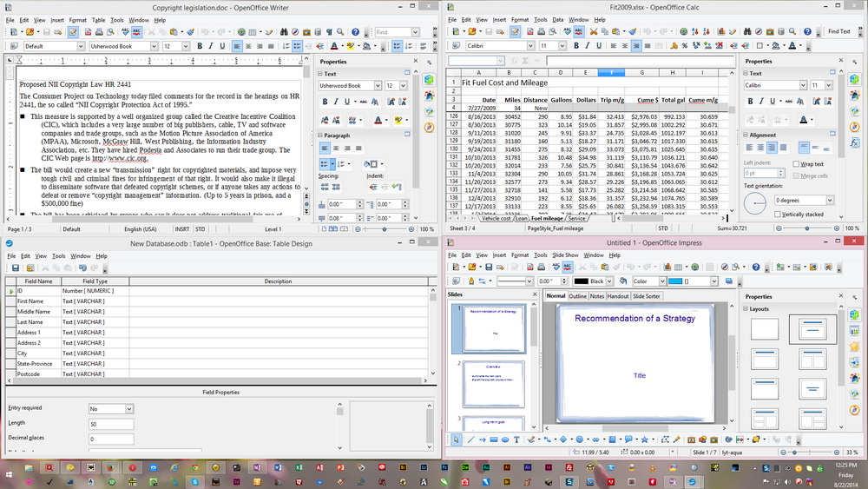The width and height of the screenshot is (868, 489).
Task: Click Sort Ascending icon in Calc toolbar
Action: coord(695,31)
